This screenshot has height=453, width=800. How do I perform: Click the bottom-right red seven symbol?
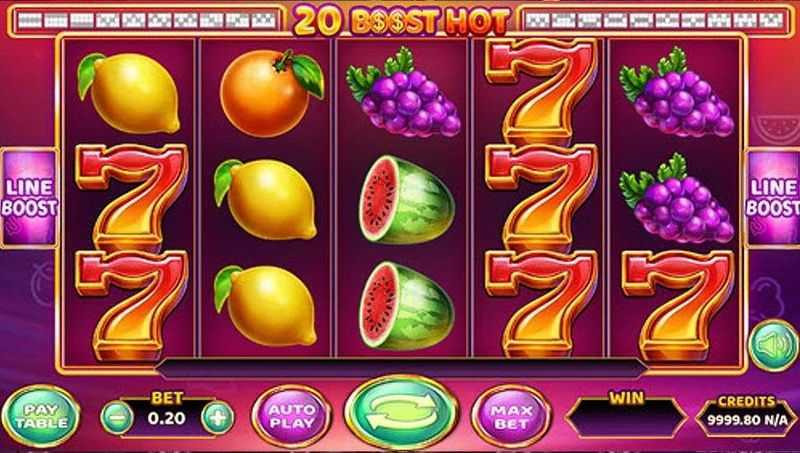[678, 305]
